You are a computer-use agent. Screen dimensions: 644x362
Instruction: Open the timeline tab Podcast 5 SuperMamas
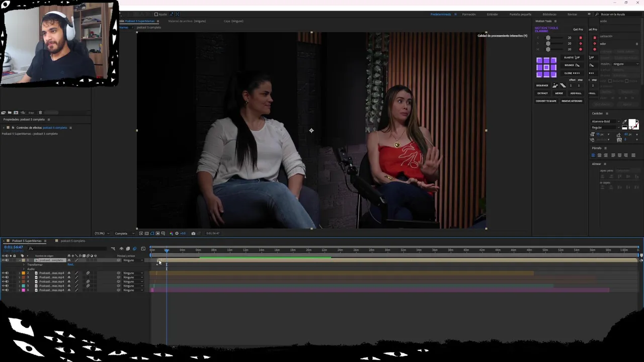27,241
